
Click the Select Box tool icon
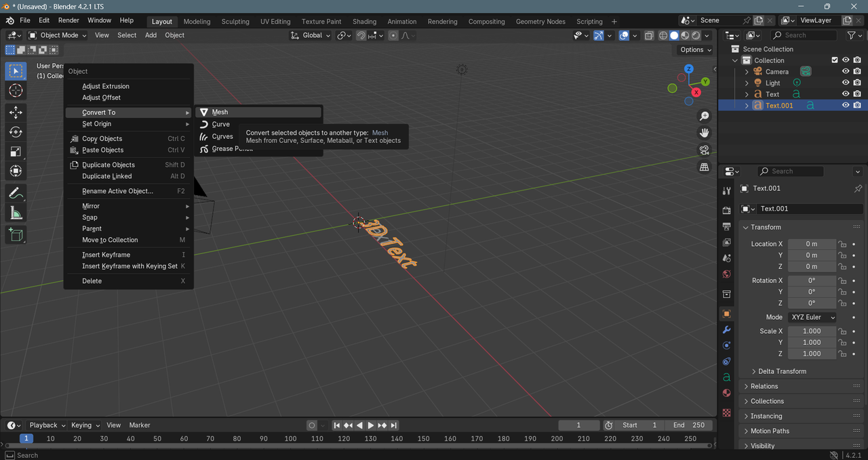point(16,71)
